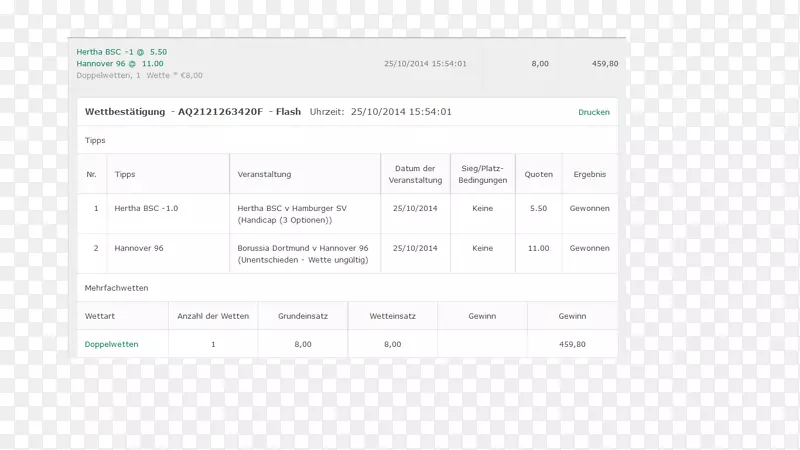This screenshot has height=450, width=800.
Task: Click the Datum der Veranstaltung column header
Action: (415, 174)
